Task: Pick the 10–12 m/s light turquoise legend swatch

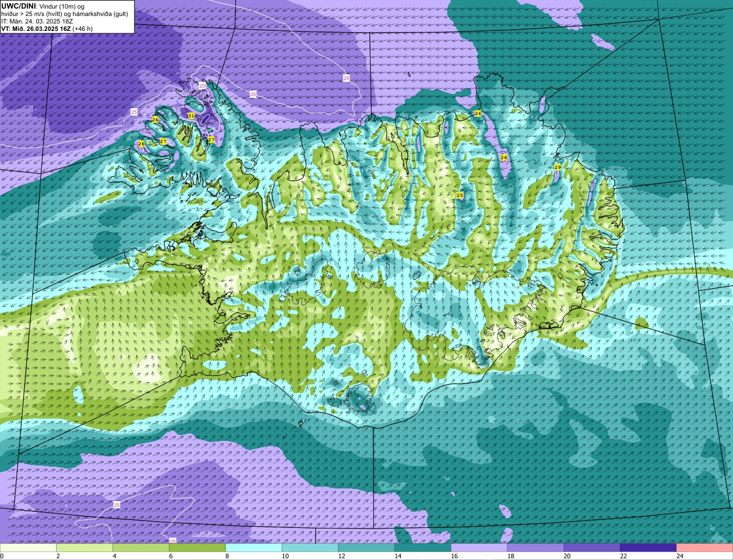Action: coord(310,548)
